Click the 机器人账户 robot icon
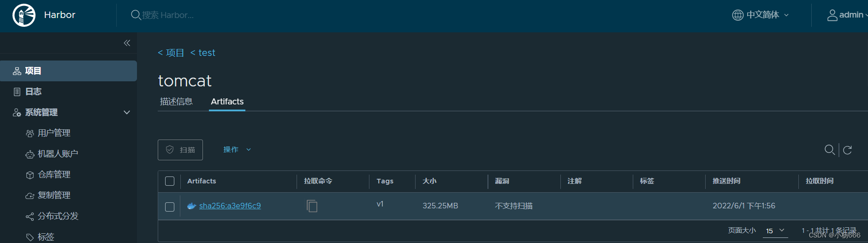Screen dimensions: 868x243 tap(30, 154)
